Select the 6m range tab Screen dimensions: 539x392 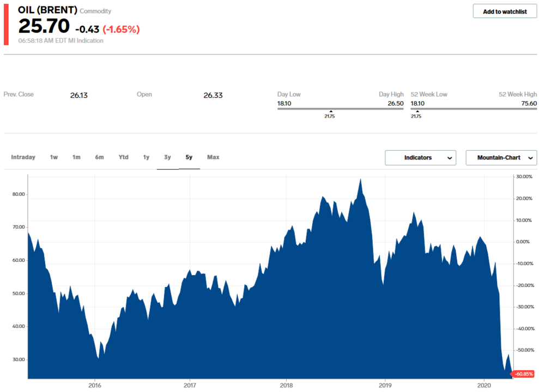click(x=99, y=157)
